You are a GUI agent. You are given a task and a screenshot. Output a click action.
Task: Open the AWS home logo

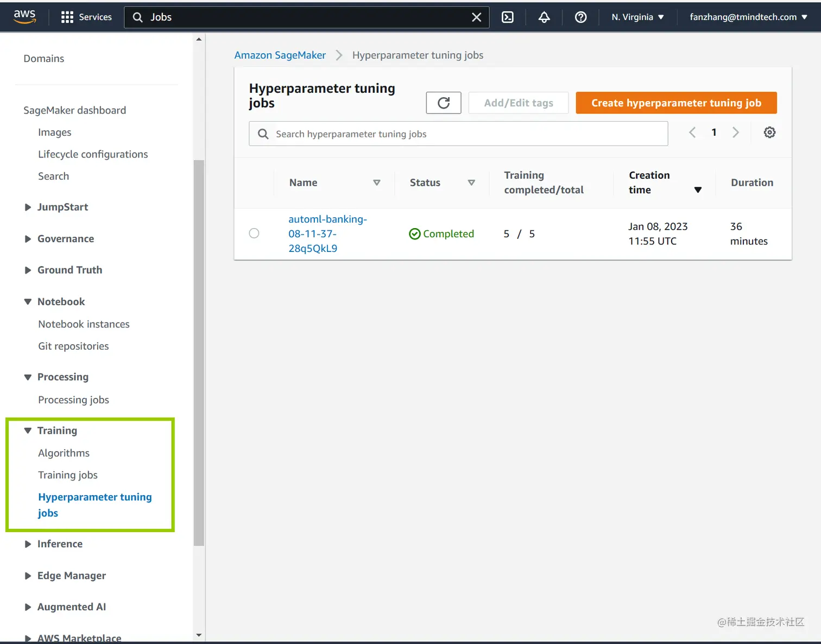click(25, 17)
